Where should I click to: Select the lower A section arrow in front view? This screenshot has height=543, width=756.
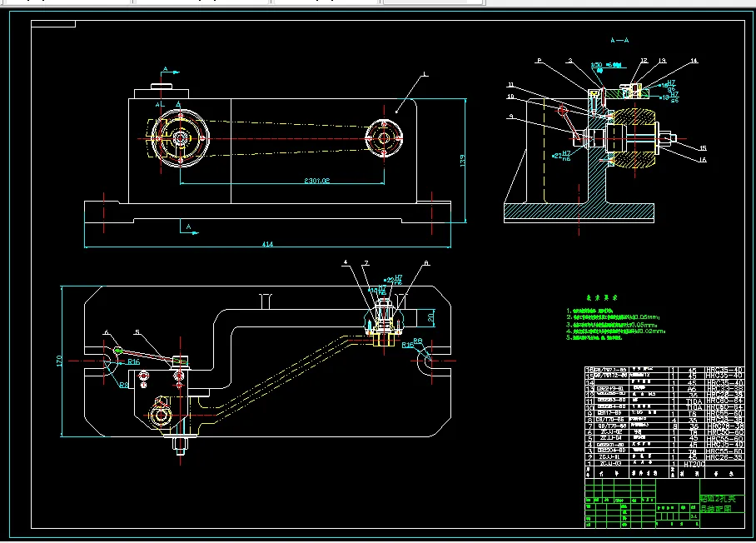click(189, 228)
